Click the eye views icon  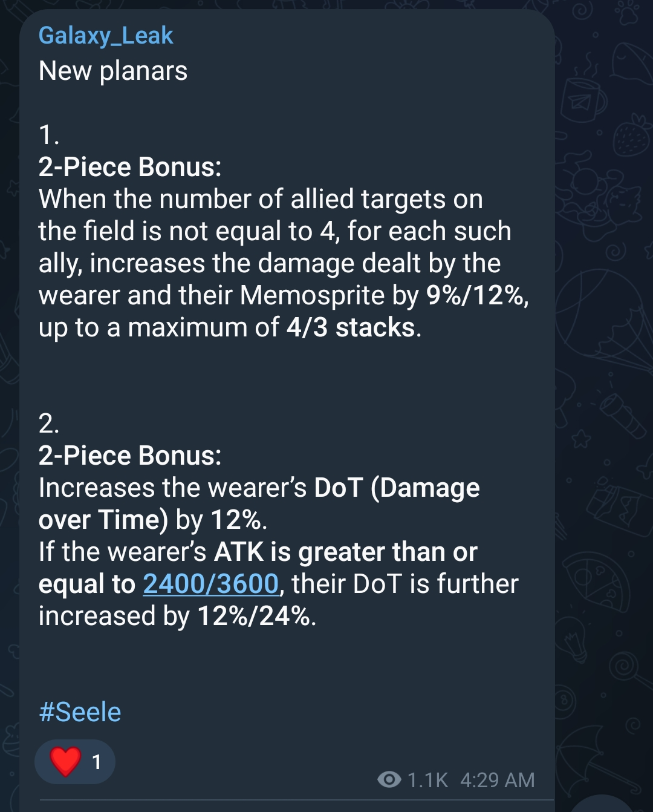pyautogui.click(x=389, y=779)
